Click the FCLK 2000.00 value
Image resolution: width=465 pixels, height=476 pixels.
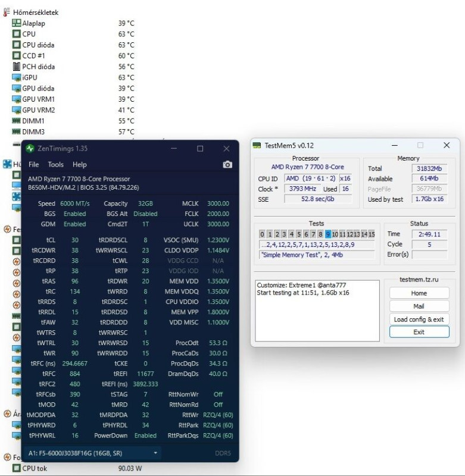coord(218,214)
